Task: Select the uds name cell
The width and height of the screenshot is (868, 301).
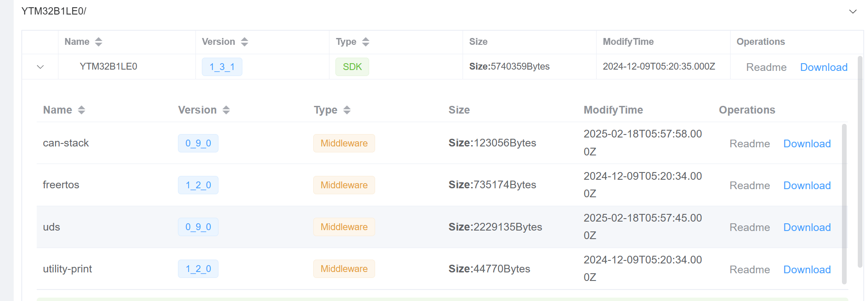Action: click(51, 227)
